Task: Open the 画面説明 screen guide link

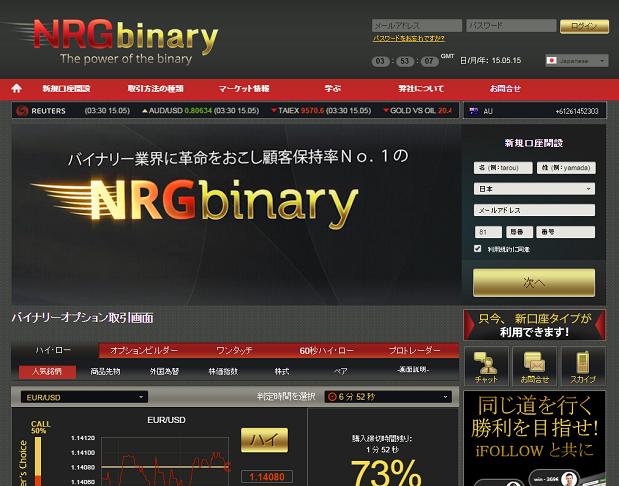Action: click(x=413, y=370)
